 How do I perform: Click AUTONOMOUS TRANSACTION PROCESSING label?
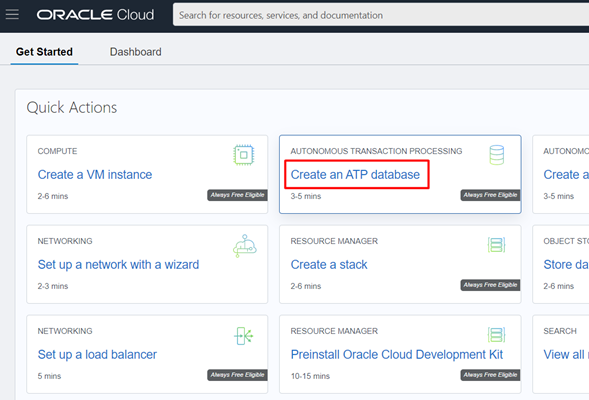[x=376, y=151]
